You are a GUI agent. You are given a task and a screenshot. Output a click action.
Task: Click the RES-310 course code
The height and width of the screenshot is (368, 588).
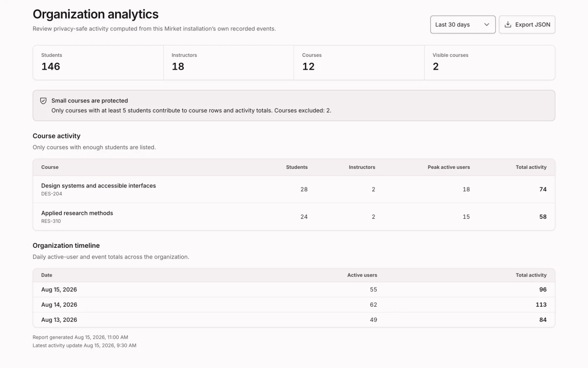pos(51,221)
